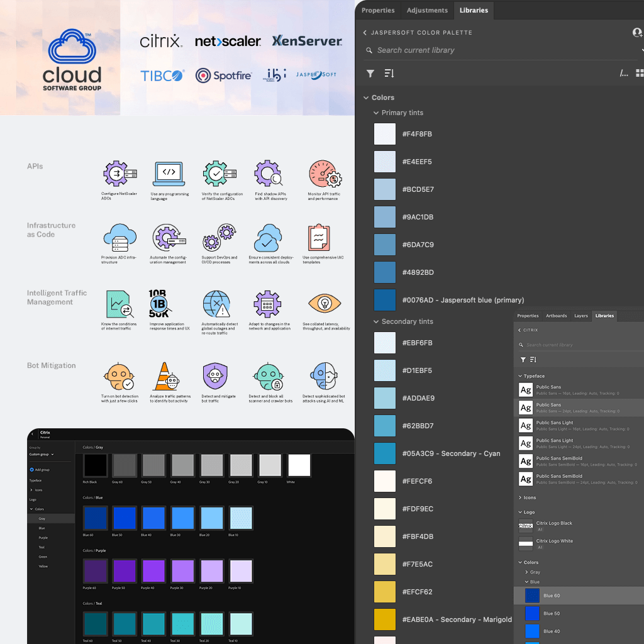
Task: Click the 'Detect and mitigate bot traffic' shield icon
Action: 215,375
